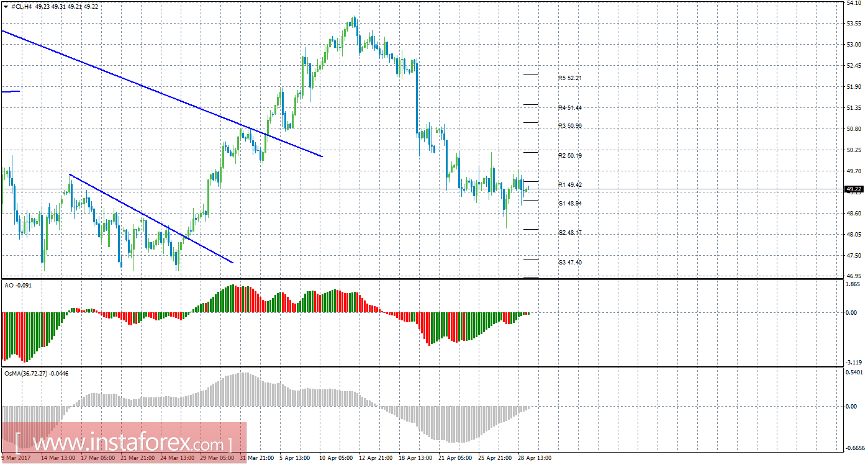Screen dimensions: 868x465
Task: Click the 54.10 price axis value
Action: click(853, 3)
